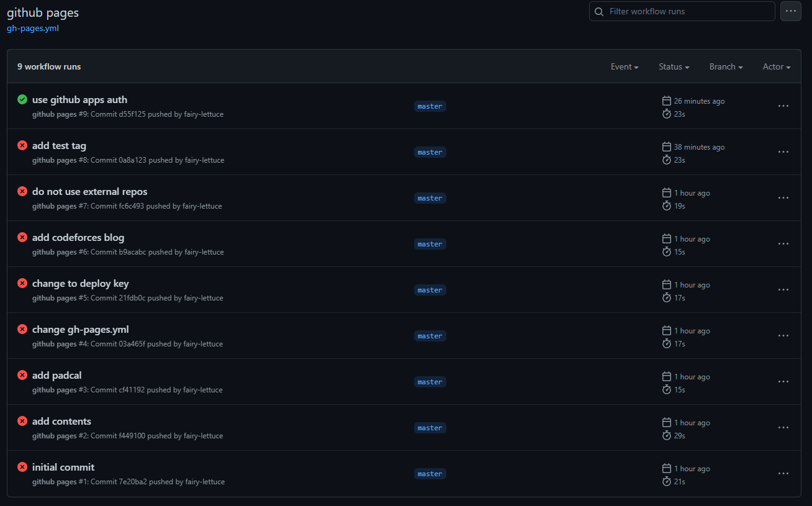812x506 pixels.
Task: Click the master branch tag for 'add codeforces blog'
Action: (x=430, y=244)
